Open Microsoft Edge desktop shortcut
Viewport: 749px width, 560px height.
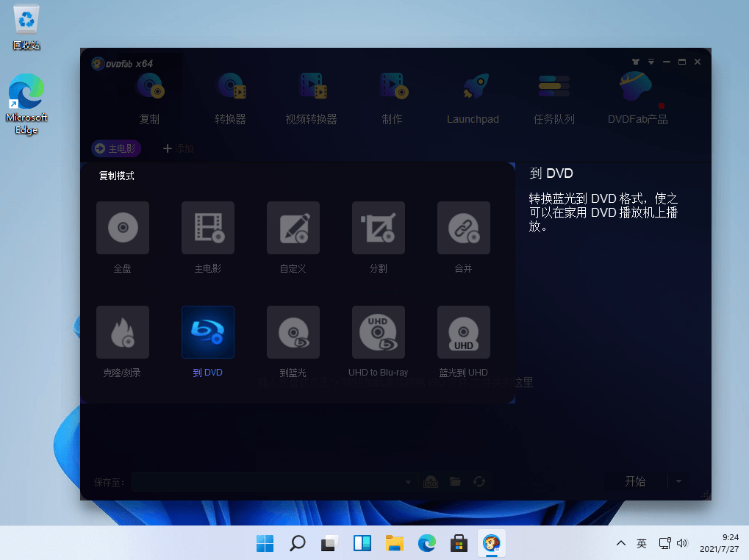[26, 104]
